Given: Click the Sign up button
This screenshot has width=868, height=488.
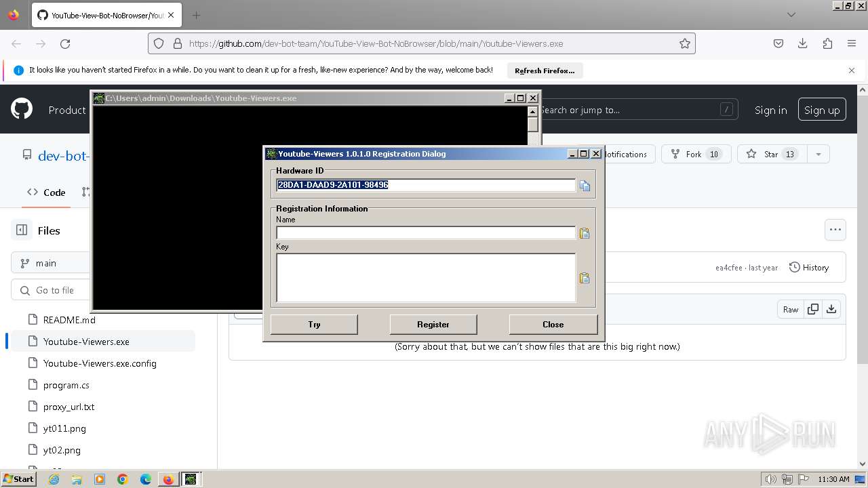Looking at the screenshot, I should tap(822, 110).
